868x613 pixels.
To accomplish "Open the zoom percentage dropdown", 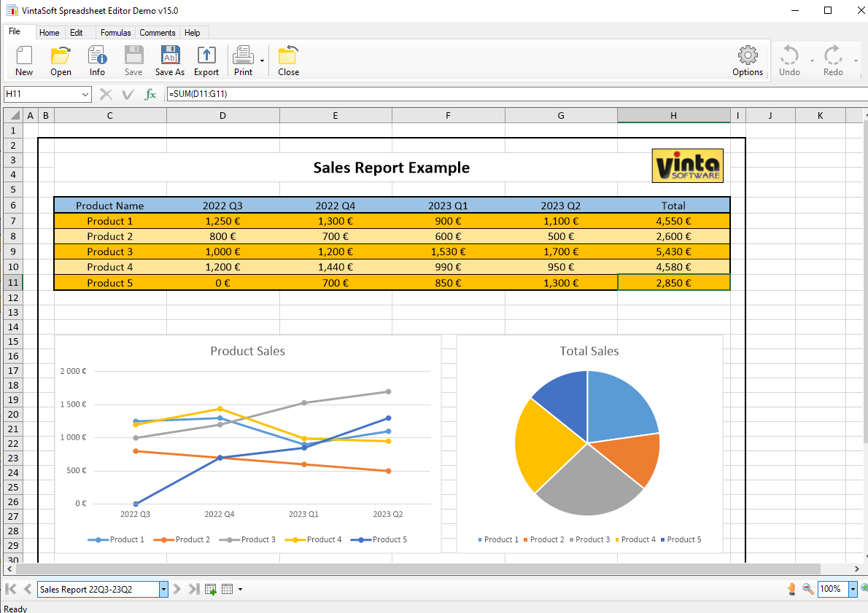I will pyautogui.click(x=853, y=589).
